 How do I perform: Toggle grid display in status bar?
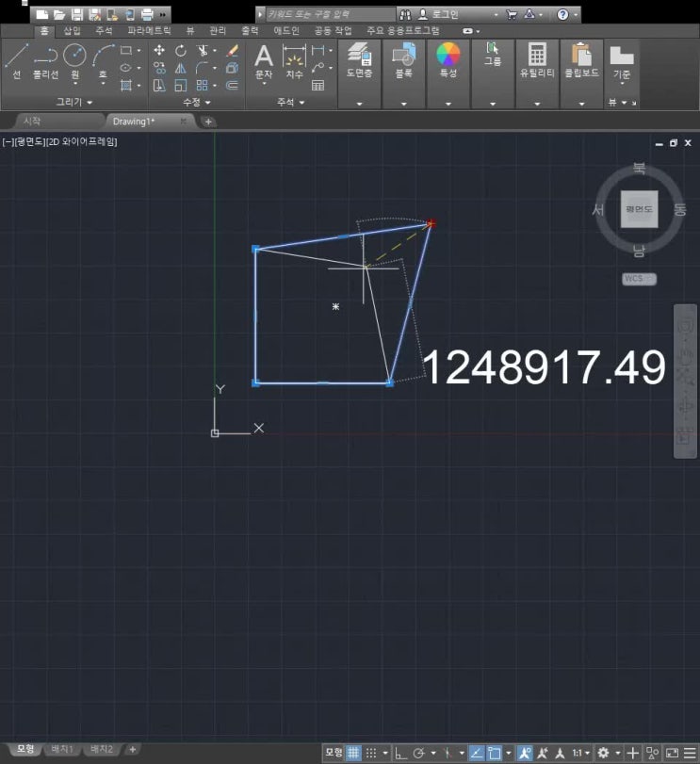click(353, 753)
